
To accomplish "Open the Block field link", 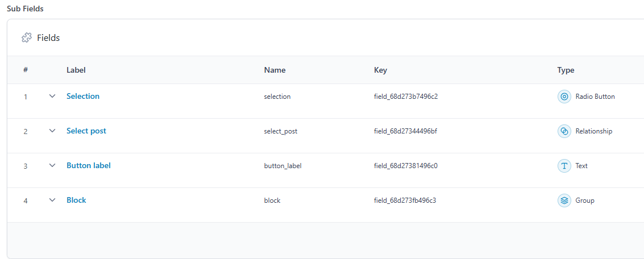I will pos(76,200).
